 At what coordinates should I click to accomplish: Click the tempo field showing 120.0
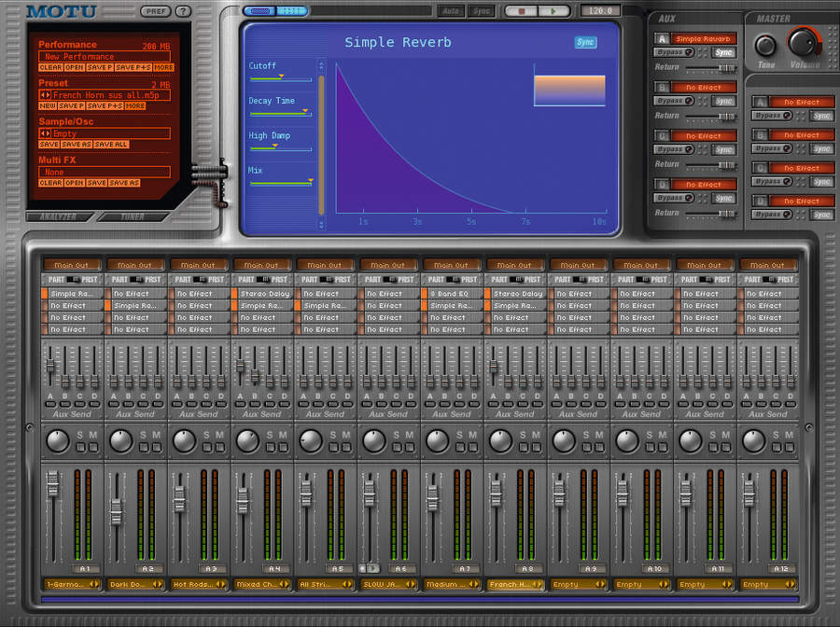(x=600, y=10)
